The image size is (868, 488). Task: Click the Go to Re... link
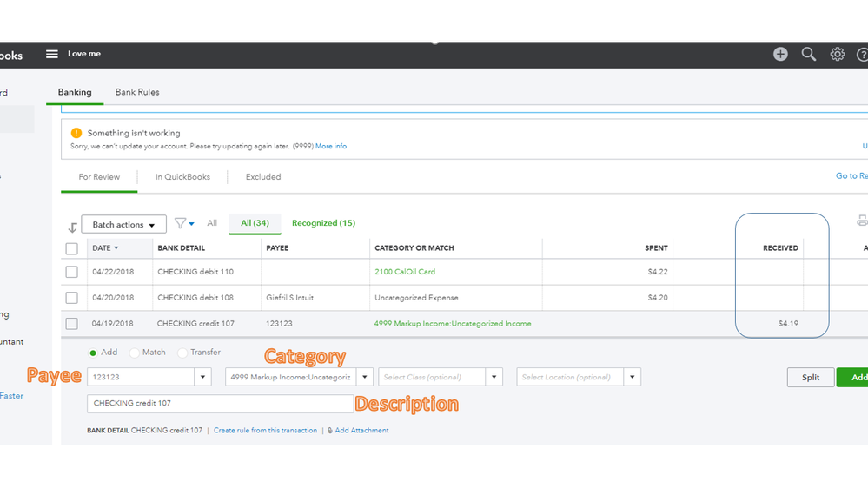click(x=851, y=176)
